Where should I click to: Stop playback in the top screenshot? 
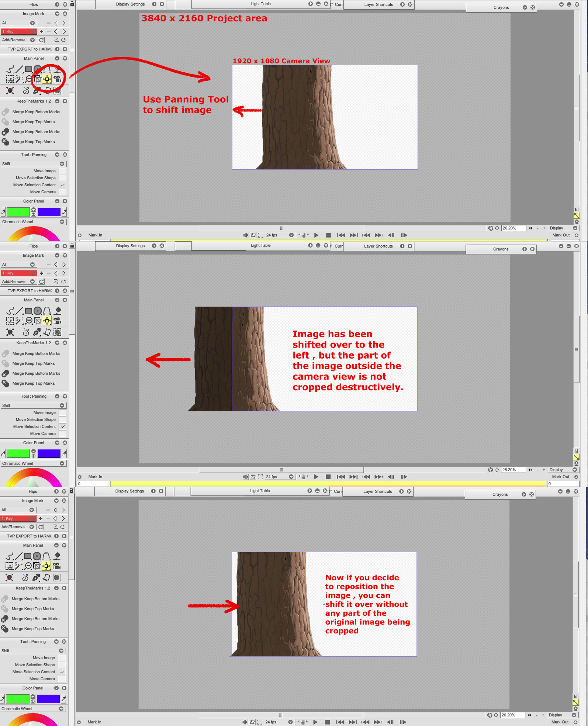pos(329,235)
